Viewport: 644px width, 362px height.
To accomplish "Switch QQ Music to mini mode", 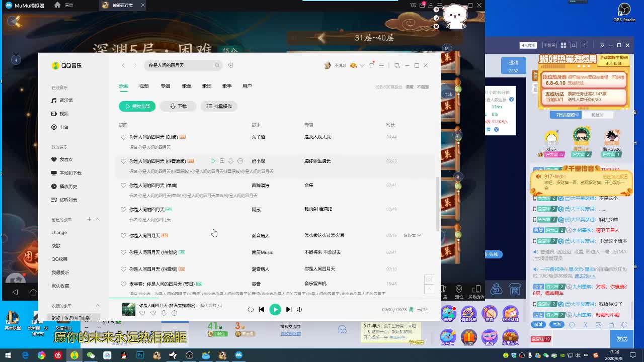I will pyautogui.click(x=397, y=65).
